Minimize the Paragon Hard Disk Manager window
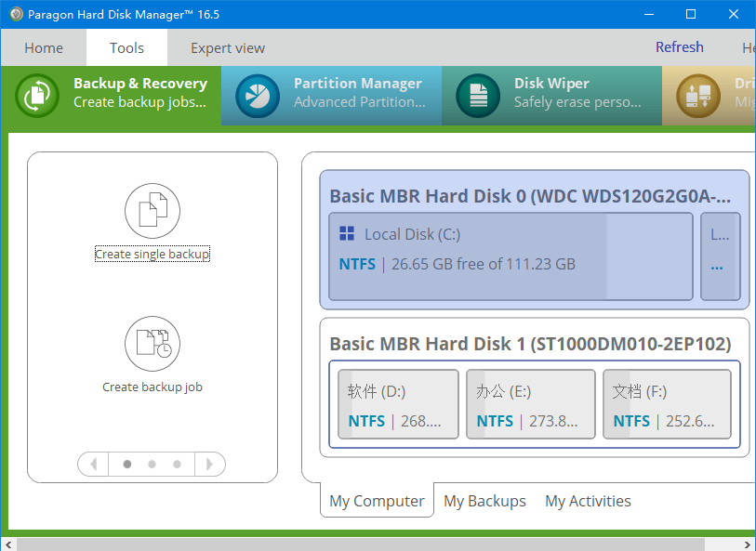 point(649,14)
